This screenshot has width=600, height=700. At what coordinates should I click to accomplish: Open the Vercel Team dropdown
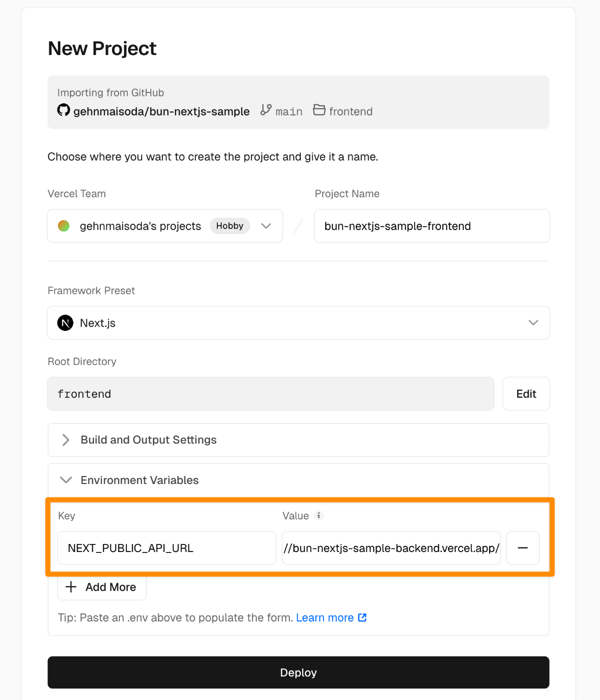(x=266, y=226)
